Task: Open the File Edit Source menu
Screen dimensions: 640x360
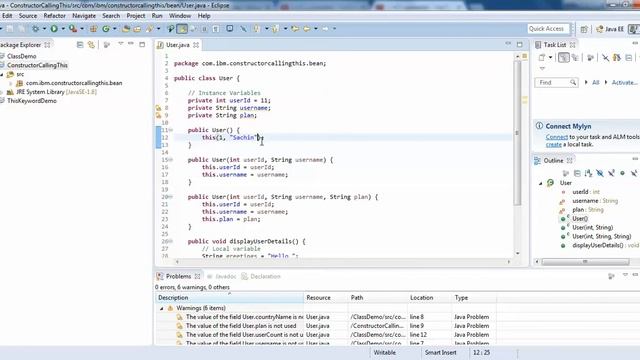Action: click(28, 16)
